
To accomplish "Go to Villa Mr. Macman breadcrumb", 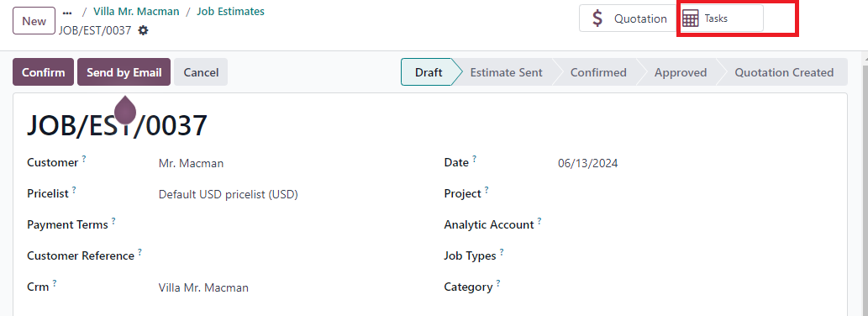I will coord(136,11).
